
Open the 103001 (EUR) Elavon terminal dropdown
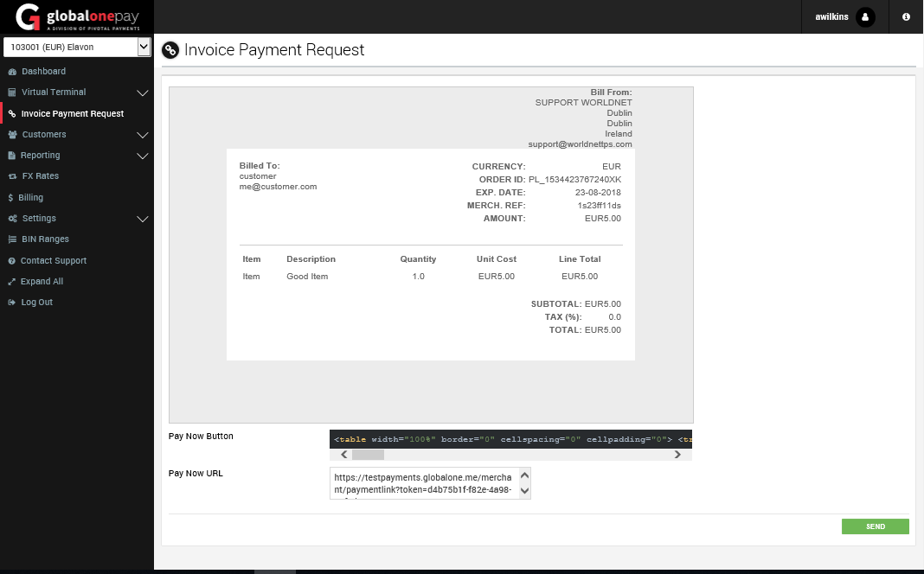77,47
